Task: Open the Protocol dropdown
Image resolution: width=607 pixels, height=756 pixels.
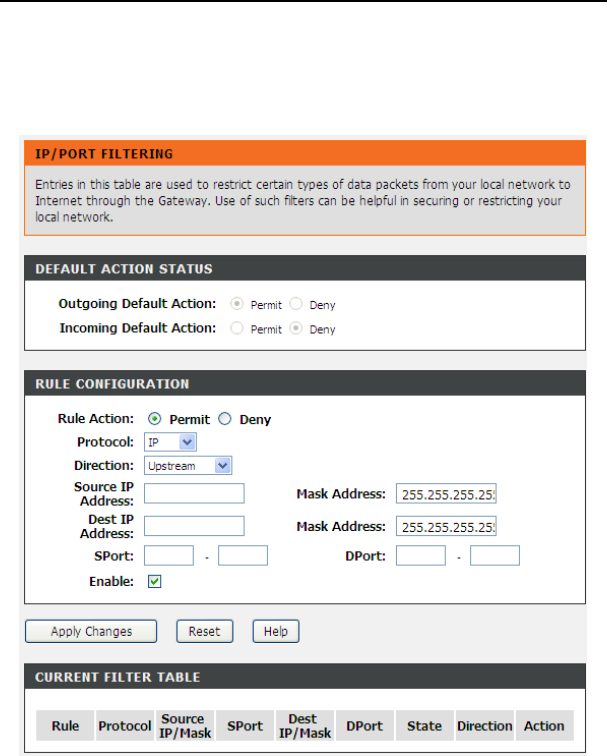Action: 170,442
